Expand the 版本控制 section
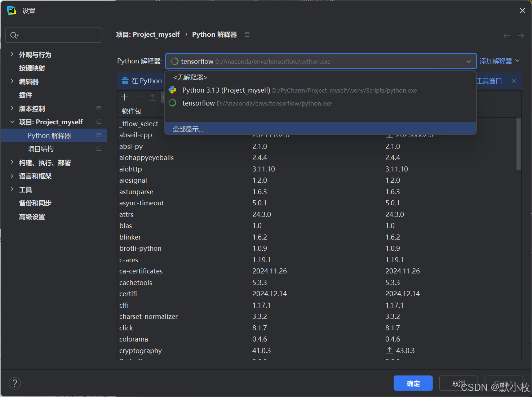 coord(12,108)
